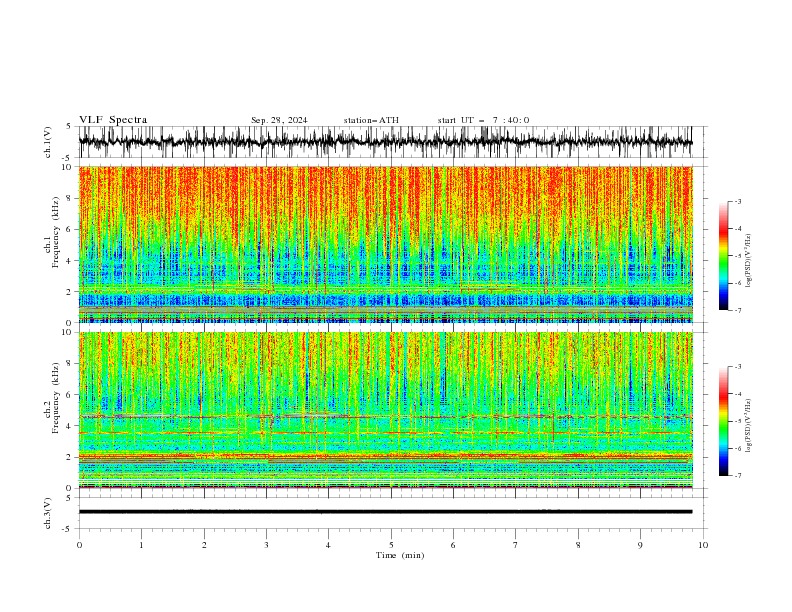Screen dimensions: 792x612
Task: Click time-axis tick label "9" minutes
Action: (x=640, y=545)
